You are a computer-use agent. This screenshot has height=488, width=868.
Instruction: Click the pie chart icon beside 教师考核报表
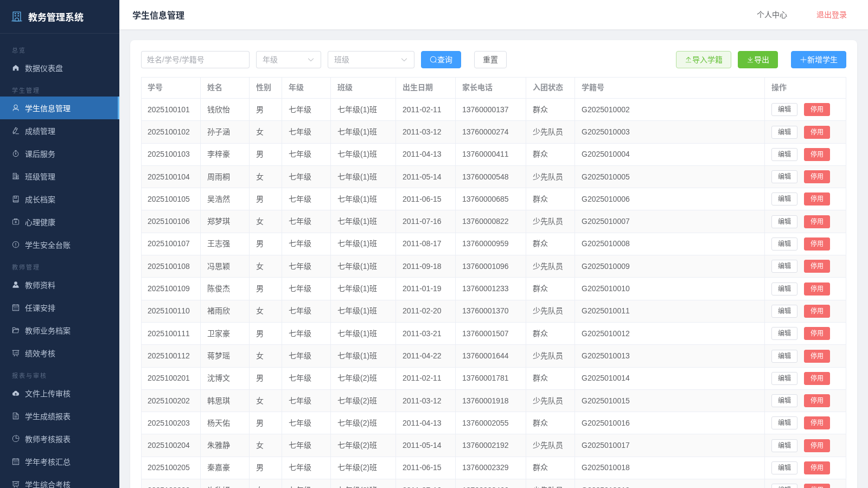[16, 439]
